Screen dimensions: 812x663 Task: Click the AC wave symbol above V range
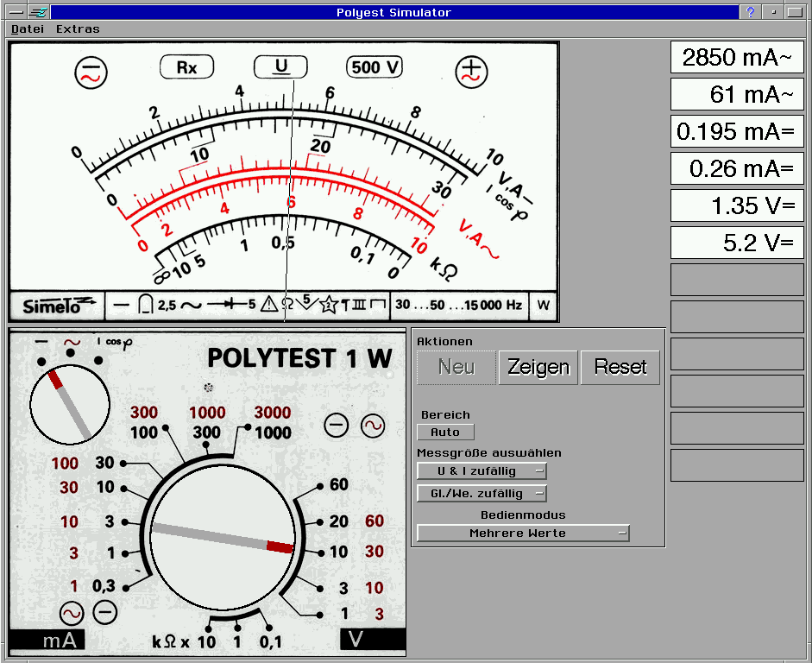click(x=373, y=425)
